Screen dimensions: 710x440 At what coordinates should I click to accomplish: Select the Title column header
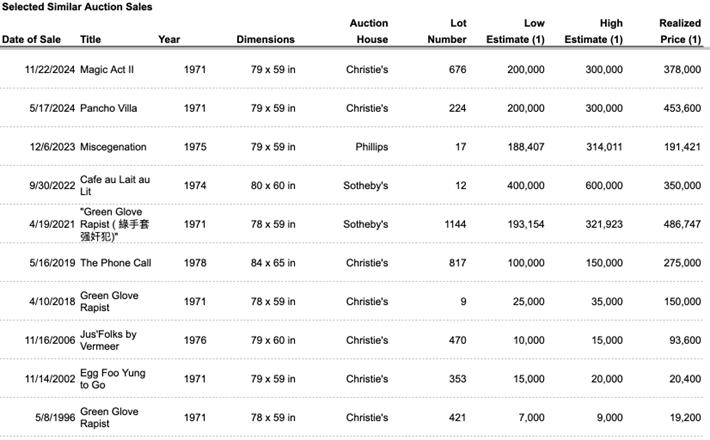point(90,40)
